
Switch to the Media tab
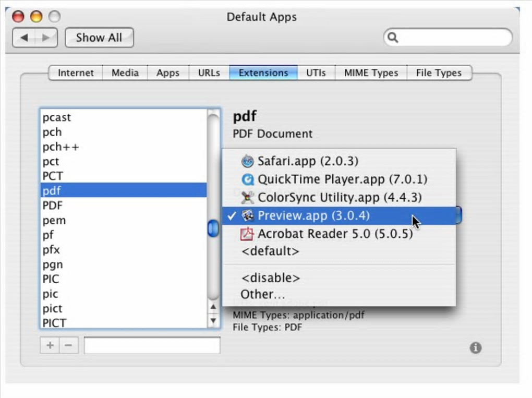coord(125,73)
